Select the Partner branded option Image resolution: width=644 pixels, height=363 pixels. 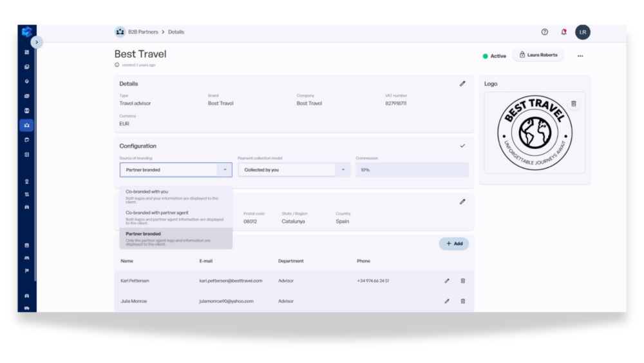176,239
